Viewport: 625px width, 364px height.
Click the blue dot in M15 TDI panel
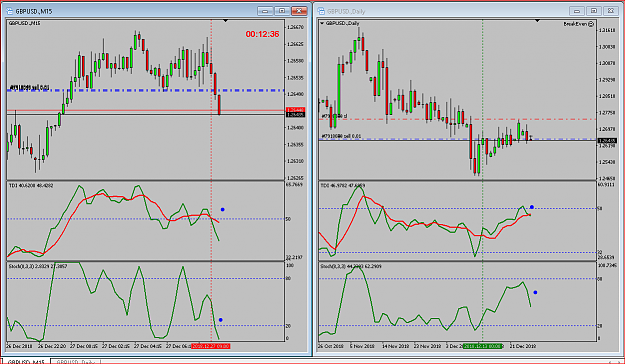click(x=222, y=209)
